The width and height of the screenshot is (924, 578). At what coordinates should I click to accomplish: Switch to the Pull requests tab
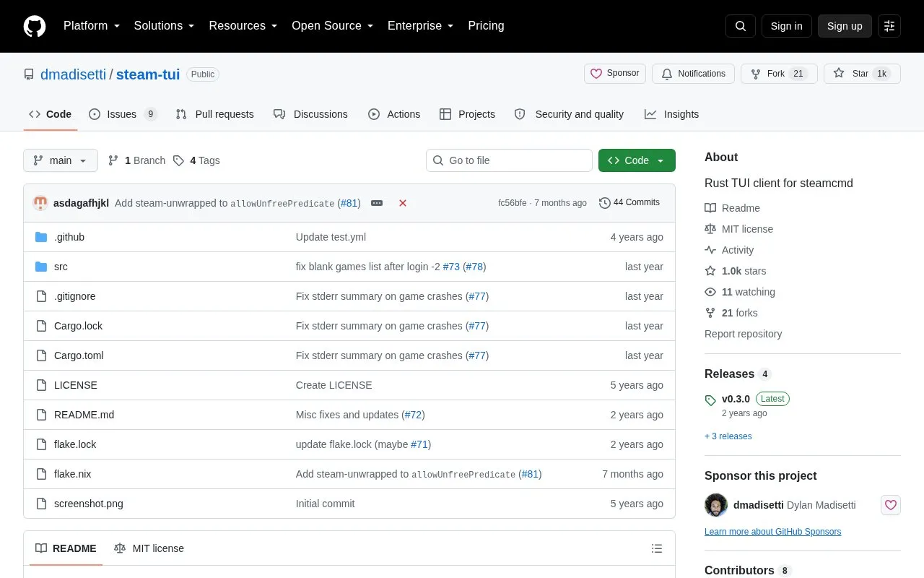point(214,114)
